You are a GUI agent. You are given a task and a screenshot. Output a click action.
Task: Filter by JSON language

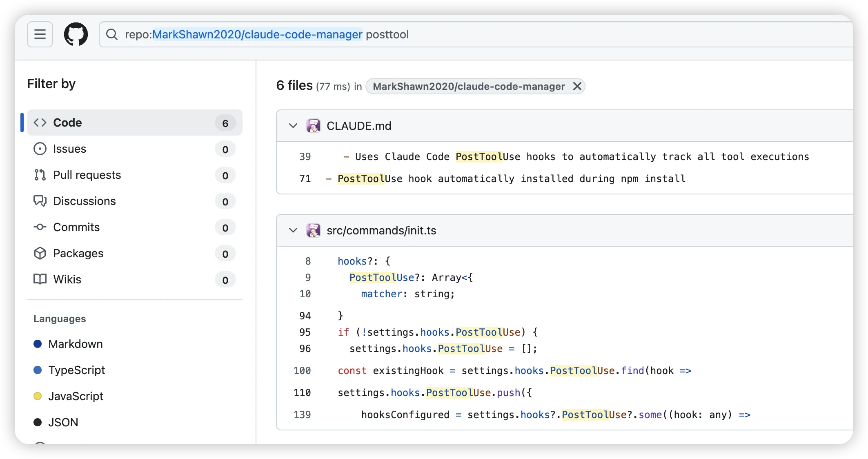click(x=56, y=422)
